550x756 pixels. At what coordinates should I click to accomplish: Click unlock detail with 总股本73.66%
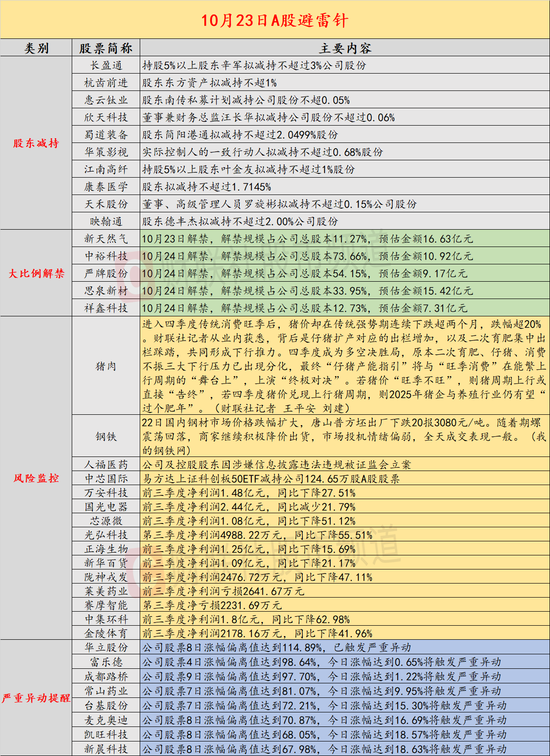pyautogui.click(x=308, y=256)
